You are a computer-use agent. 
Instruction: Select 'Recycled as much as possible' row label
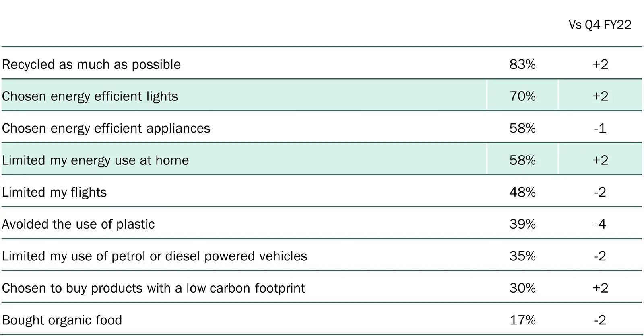pos(91,65)
